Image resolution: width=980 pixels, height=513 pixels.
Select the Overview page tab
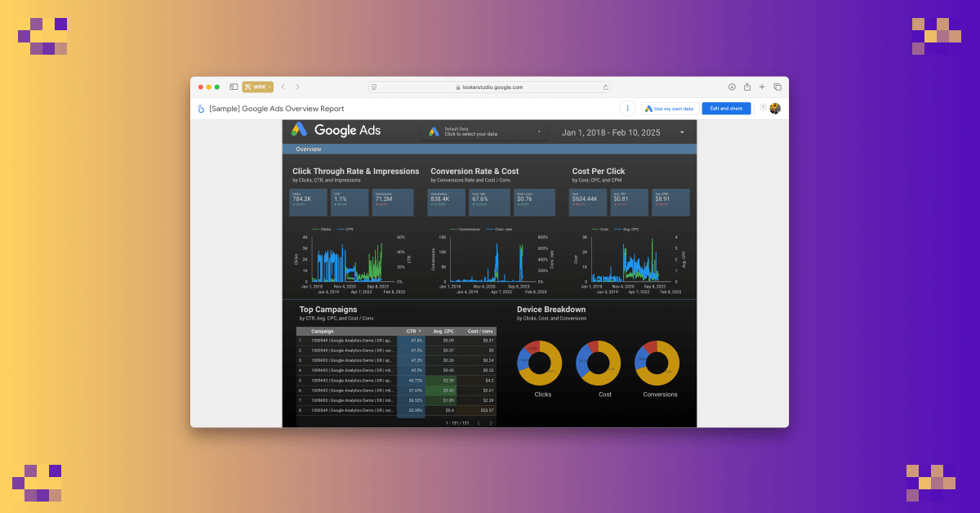(309, 149)
